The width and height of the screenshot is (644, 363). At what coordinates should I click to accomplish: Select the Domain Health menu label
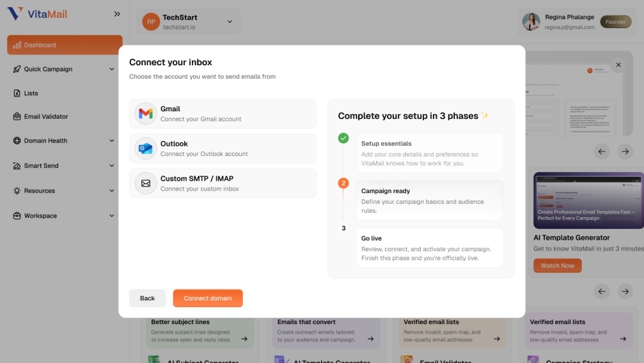pos(45,141)
